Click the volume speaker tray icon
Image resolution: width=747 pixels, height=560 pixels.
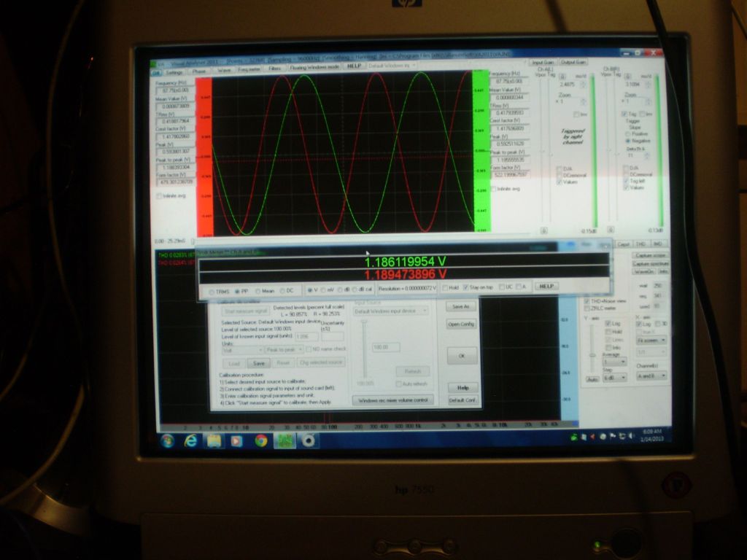632,436
